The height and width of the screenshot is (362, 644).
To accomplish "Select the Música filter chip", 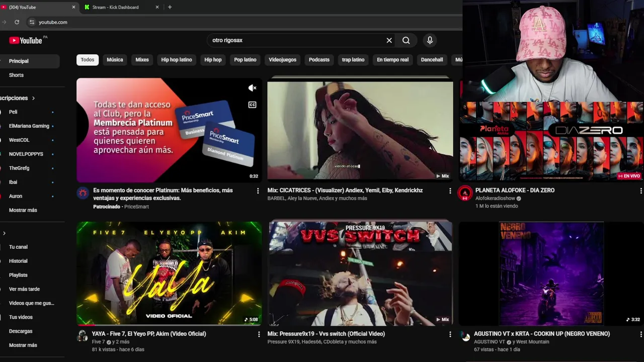I will (115, 60).
